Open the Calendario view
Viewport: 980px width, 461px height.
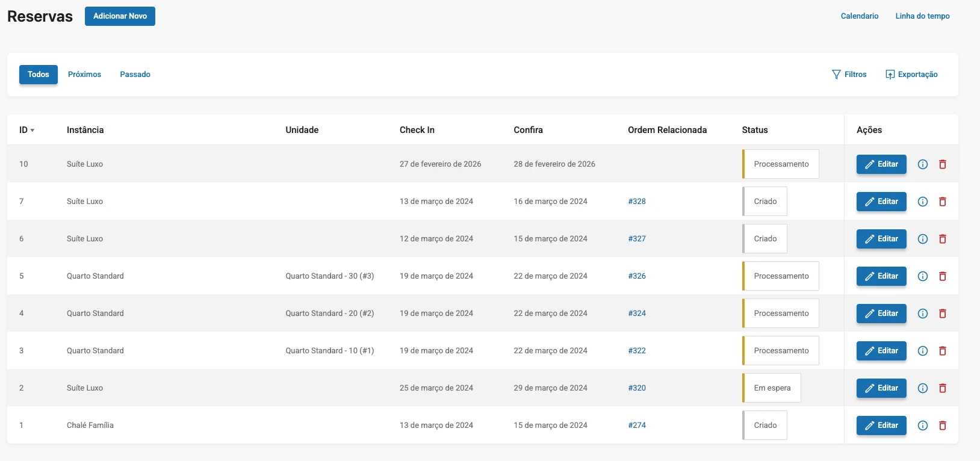[x=860, y=16]
